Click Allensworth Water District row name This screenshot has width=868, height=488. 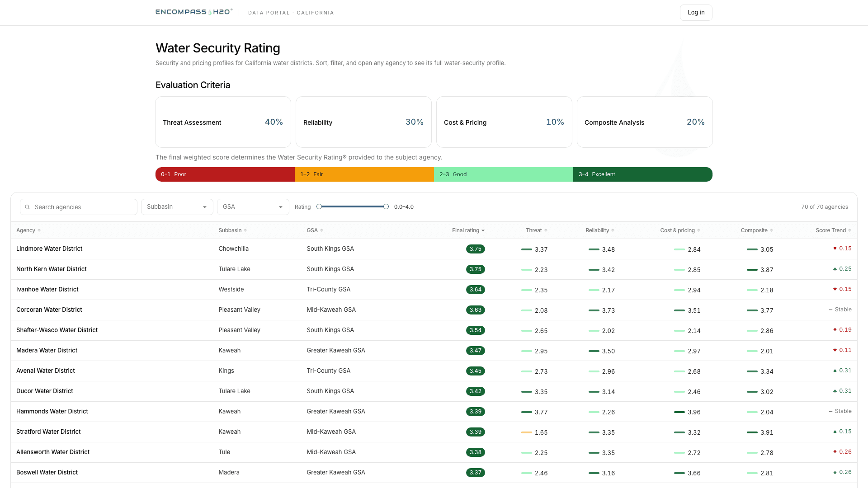53,452
